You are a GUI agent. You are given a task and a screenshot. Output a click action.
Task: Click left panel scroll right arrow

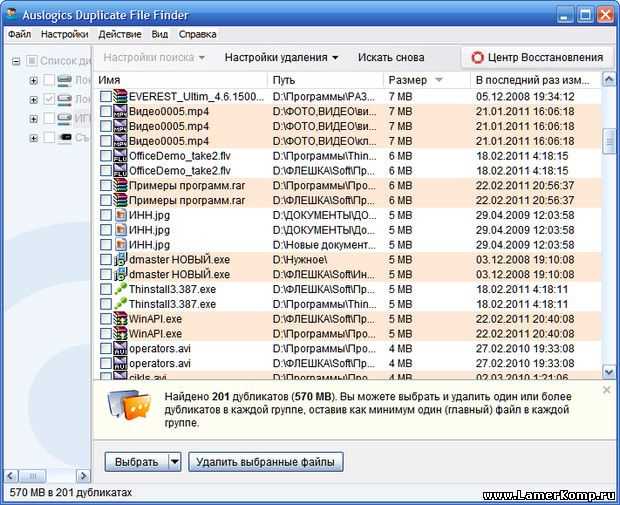pyautogui.click(x=83, y=476)
